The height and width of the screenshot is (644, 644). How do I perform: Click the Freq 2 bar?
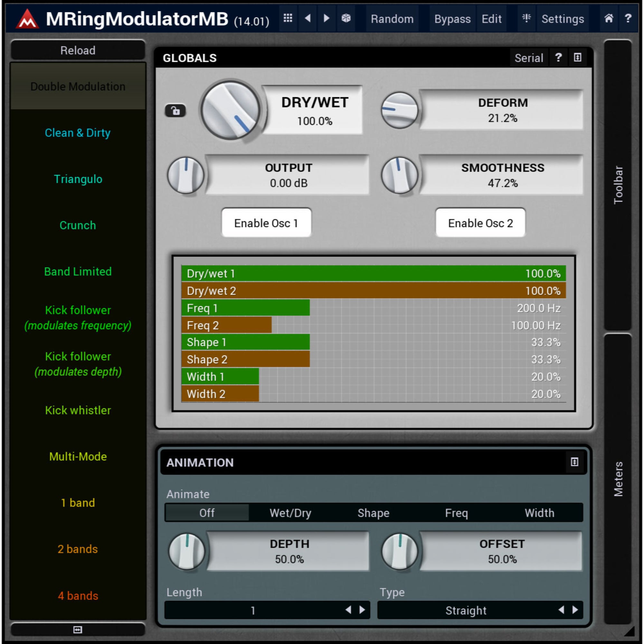tap(374, 325)
